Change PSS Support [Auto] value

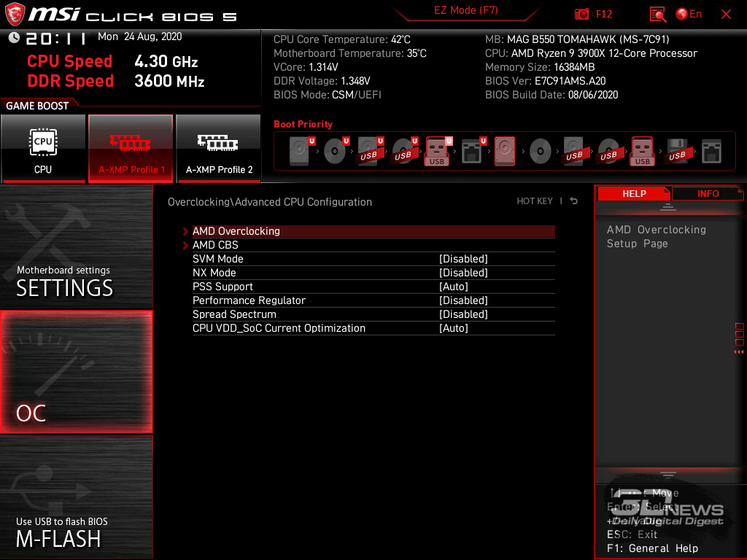[454, 286]
